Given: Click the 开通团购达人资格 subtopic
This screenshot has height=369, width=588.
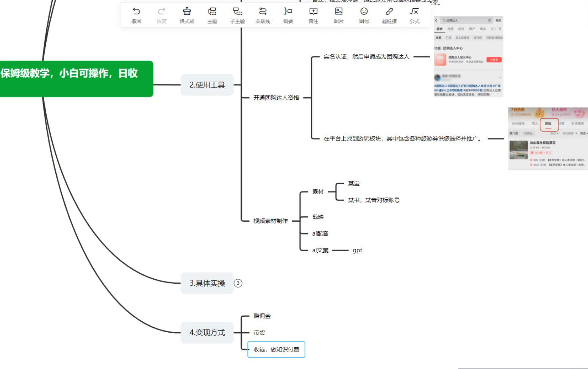Looking at the screenshot, I should click(276, 98).
